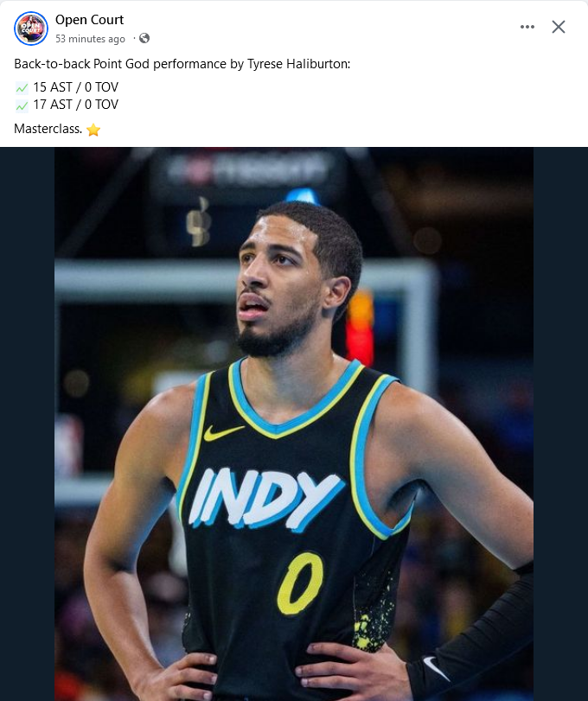Open the three-dot post options menu
This screenshot has height=701, width=588.
527,27
